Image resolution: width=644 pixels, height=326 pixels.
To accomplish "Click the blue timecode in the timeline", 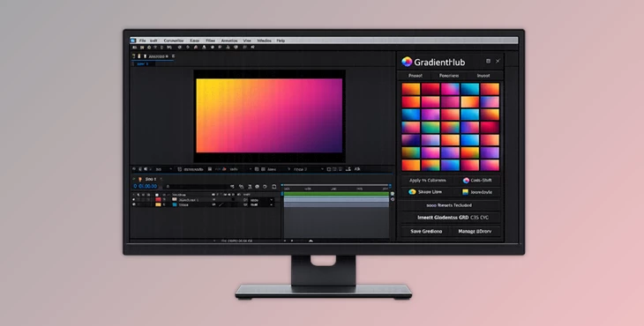I will click(146, 186).
